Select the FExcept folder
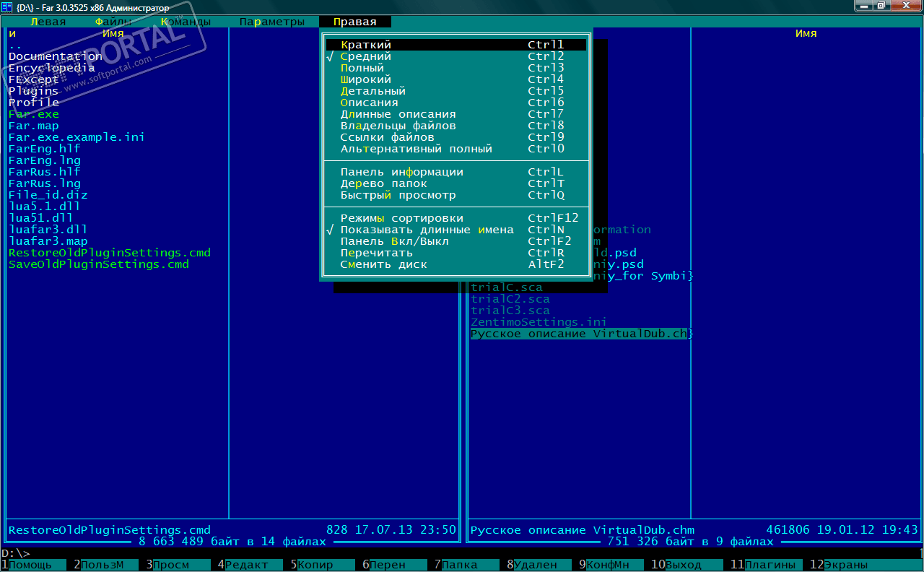Screen dimensions: 924x572 pyautogui.click(x=34, y=79)
